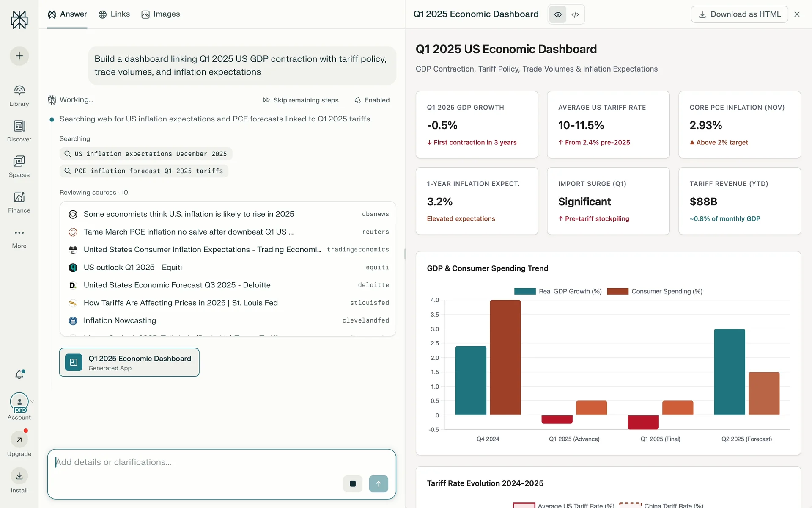This screenshot has width=812, height=508.
Task: Switch to code view toggle
Action: click(x=575, y=14)
